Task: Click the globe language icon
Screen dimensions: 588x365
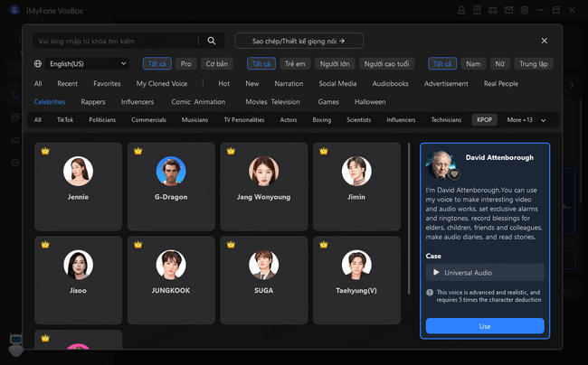Action: point(38,63)
